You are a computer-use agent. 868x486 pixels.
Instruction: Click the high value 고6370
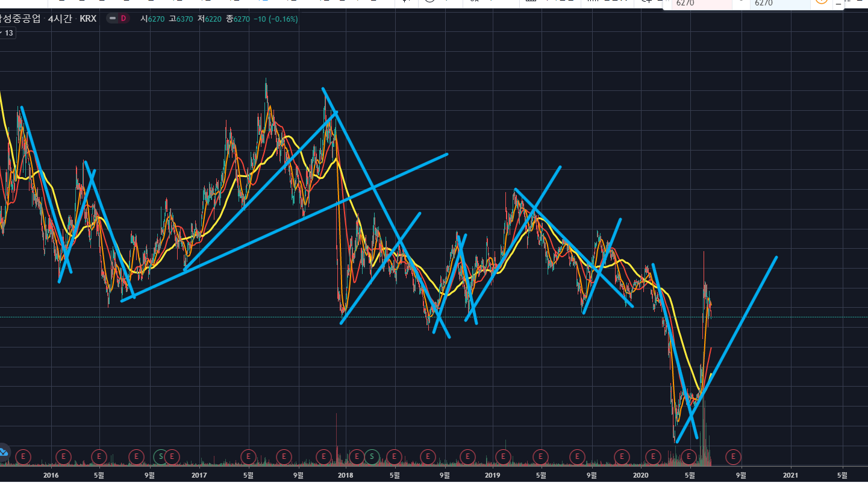point(181,19)
